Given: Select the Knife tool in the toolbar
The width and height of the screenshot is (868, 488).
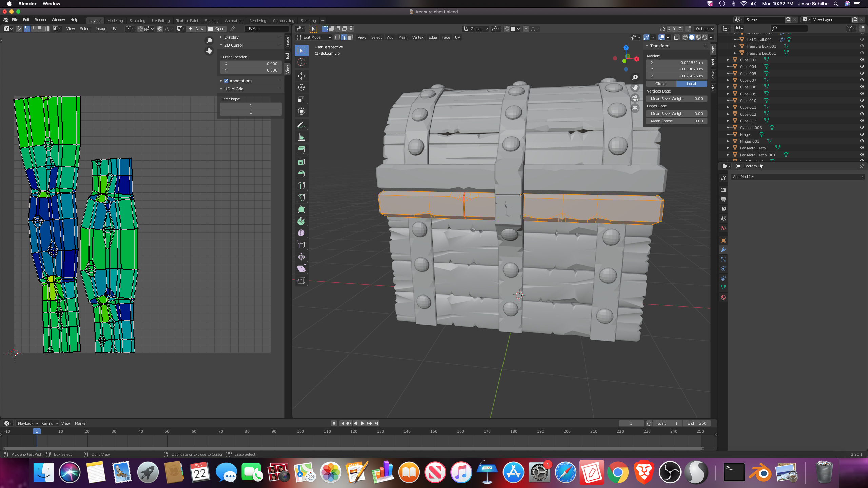Looking at the screenshot, I should (301, 198).
